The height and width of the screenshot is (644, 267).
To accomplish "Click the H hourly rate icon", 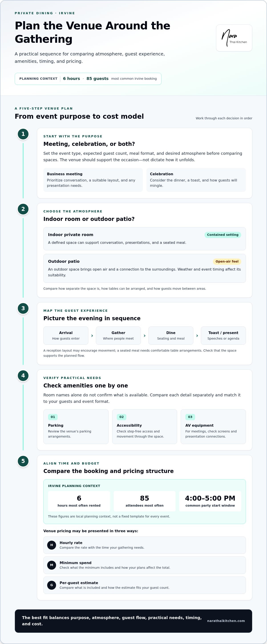I will 52,545.
